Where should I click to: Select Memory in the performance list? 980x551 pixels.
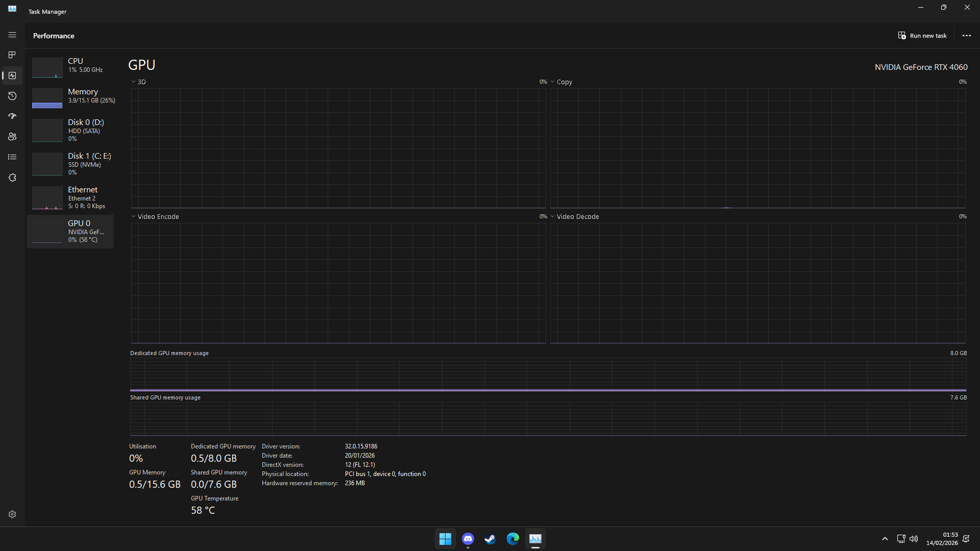(70, 97)
